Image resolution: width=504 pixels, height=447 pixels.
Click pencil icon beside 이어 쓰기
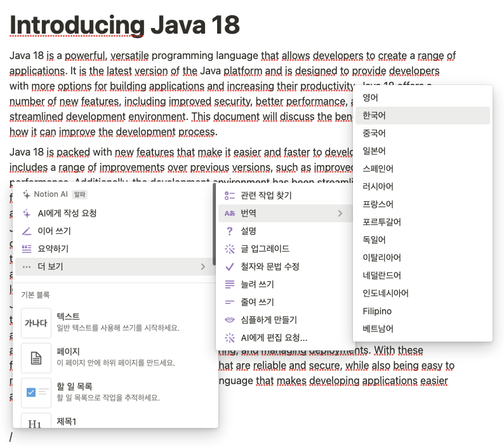click(27, 231)
